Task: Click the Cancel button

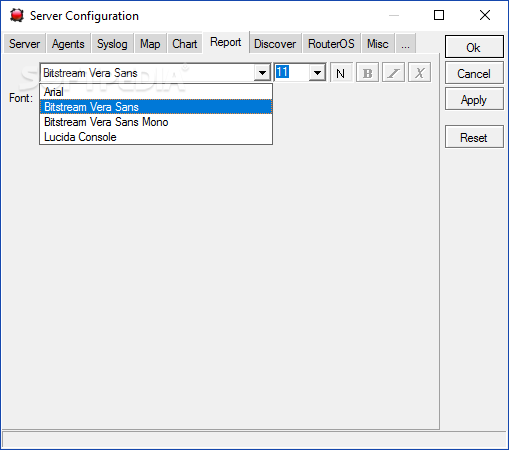Action: point(474,73)
